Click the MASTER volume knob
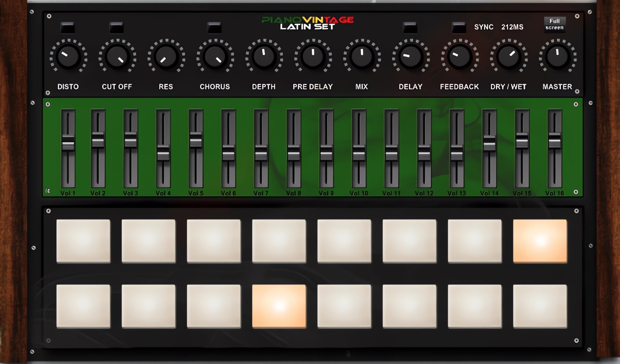The width and height of the screenshot is (620, 364). [x=557, y=57]
